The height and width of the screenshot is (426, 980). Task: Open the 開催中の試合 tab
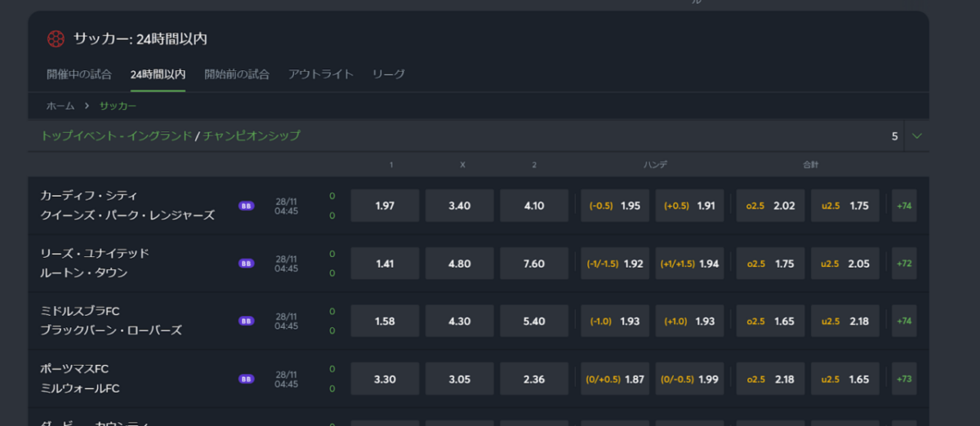coord(79,74)
